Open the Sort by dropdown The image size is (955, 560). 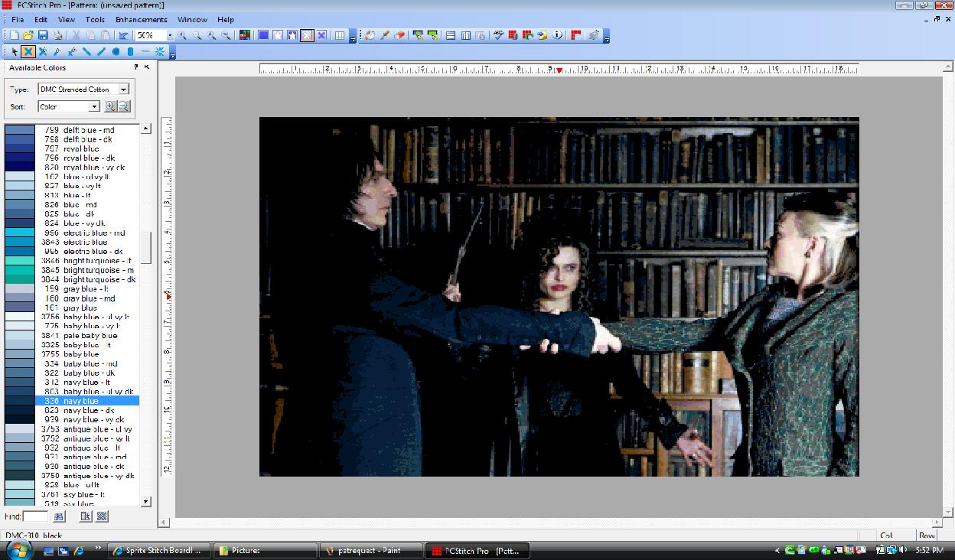click(x=94, y=106)
